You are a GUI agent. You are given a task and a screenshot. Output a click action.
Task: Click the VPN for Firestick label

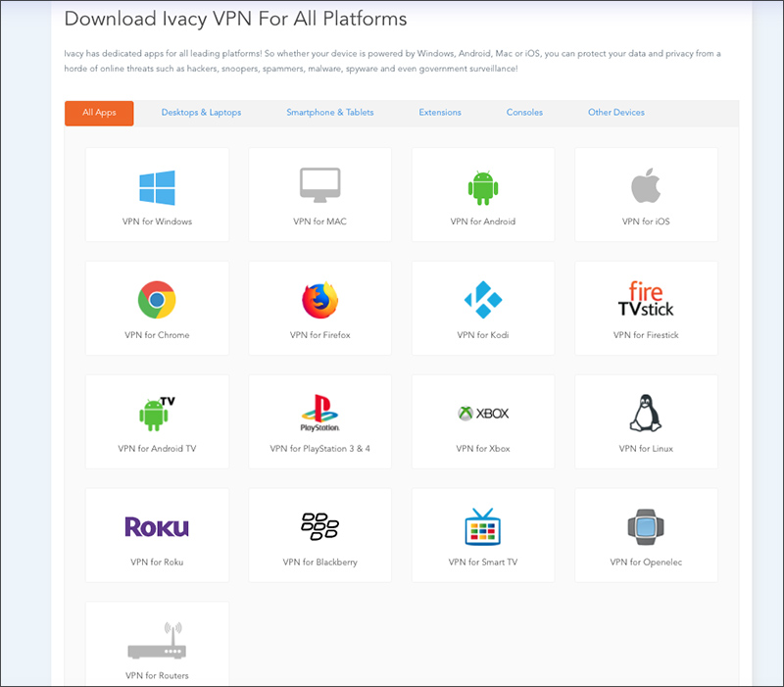click(646, 335)
